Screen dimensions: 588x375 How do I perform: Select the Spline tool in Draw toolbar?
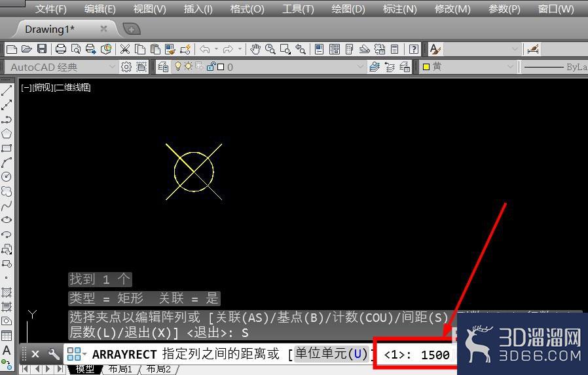(7, 205)
